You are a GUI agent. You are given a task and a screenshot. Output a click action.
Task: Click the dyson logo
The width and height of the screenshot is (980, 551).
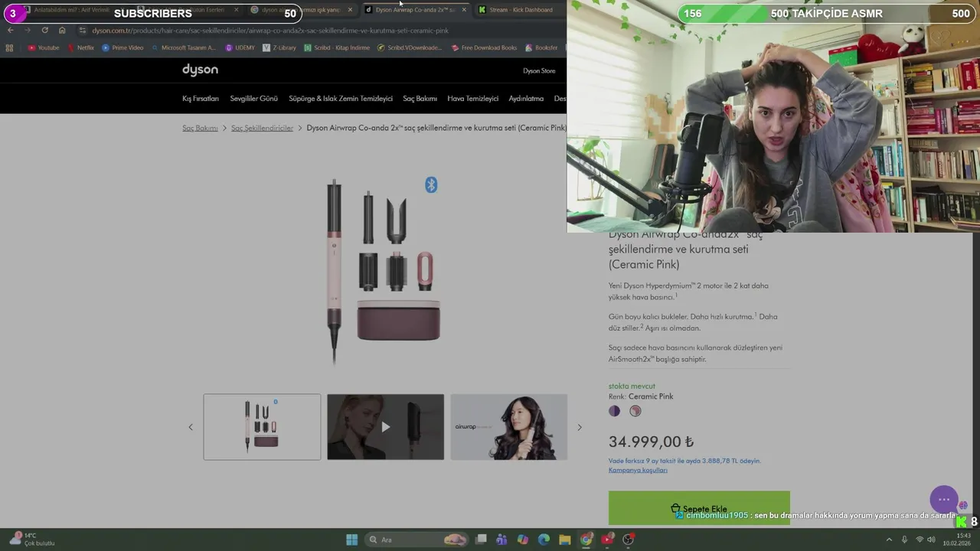tap(200, 70)
